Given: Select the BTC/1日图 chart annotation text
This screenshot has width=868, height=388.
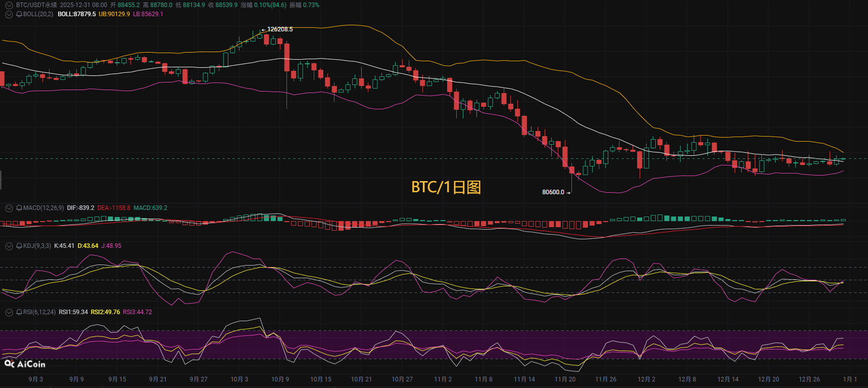Looking at the screenshot, I should [446, 187].
